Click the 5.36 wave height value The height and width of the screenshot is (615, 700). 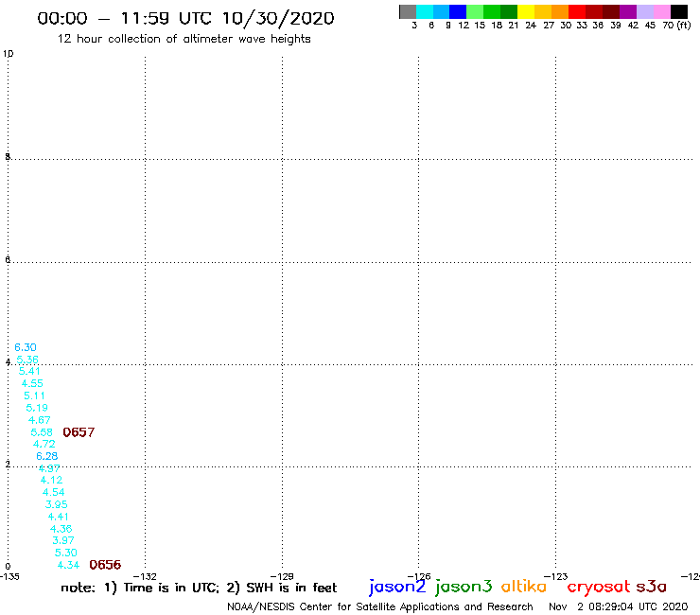coord(27,360)
